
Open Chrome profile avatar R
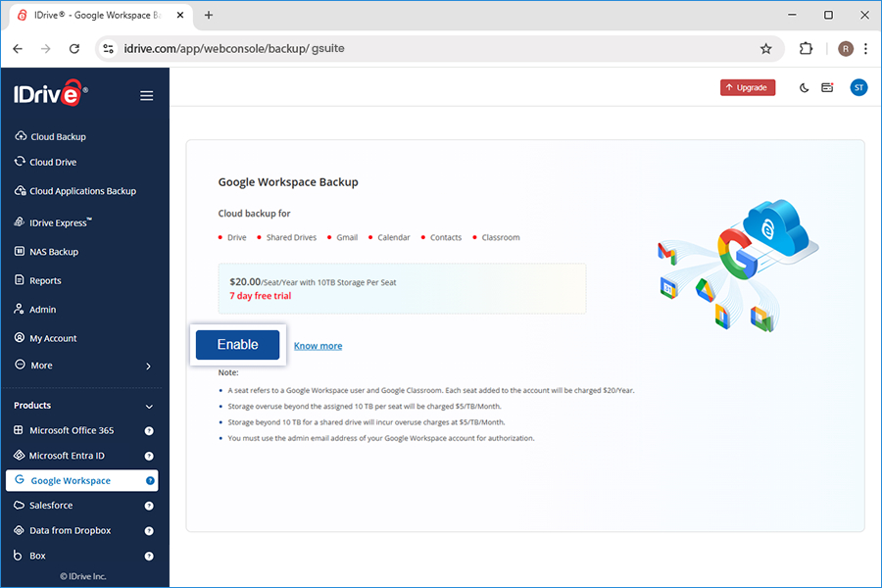846,49
